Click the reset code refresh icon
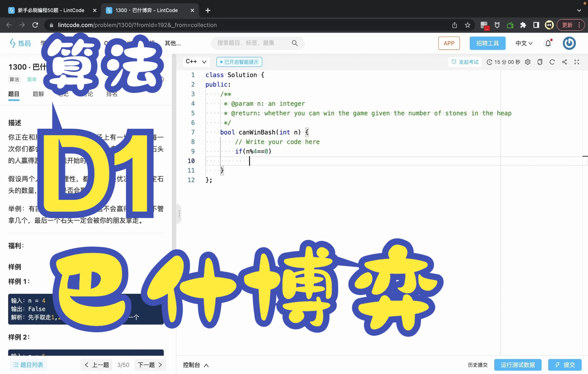This screenshot has height=374, width=588. click(x=552, y=62)
